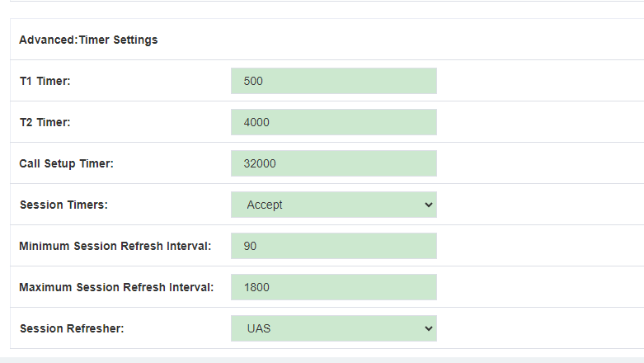This screenshot has height=363, width=644.
Task: Click the "Accept" selected option text
Action: tap(265, 205)
